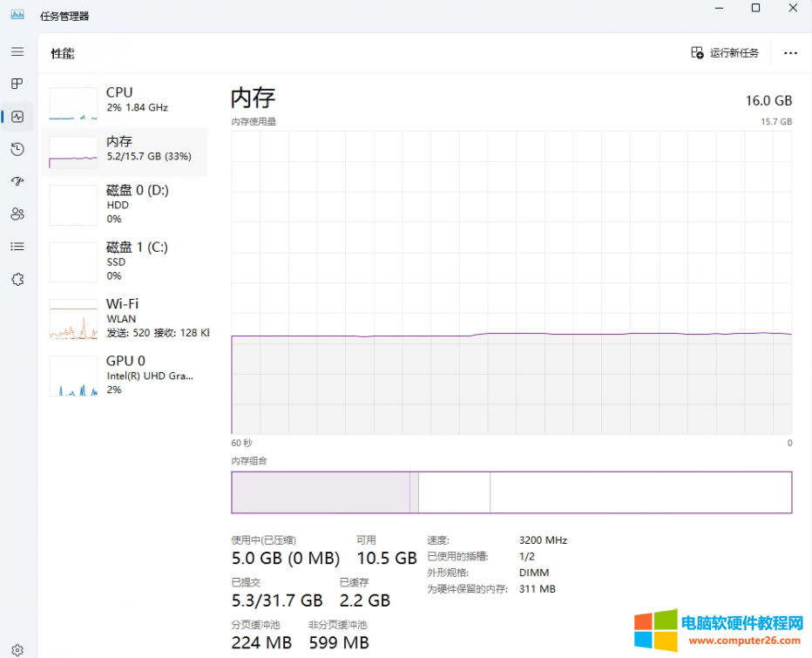Switch to the Users page icon
Screen dimensions: 812x658
click(x=17, y=214)
